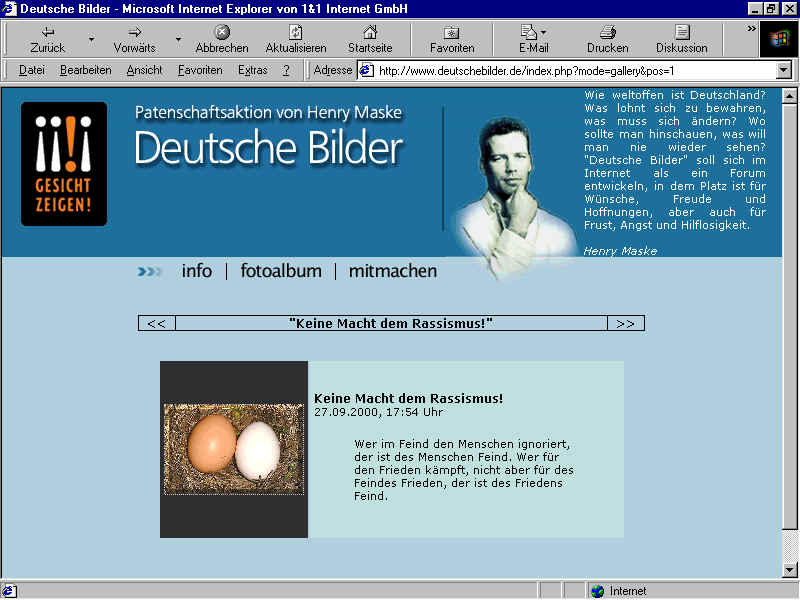The image size is (800, 600).
Task: Print the page with Drucken
Action: click(x=608, y=40)
